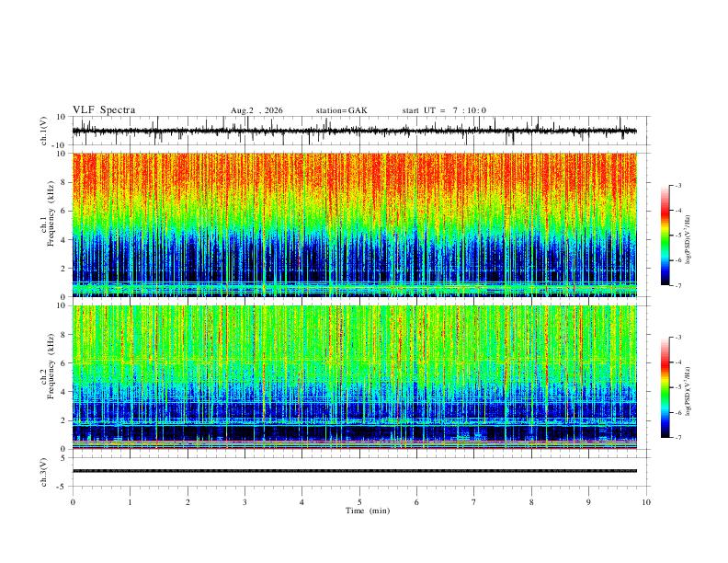Click the "ch.1(V)" waveform axis label
Image resolution: width=728 pixels, height=563 pixels.
[x=44, y=131]
